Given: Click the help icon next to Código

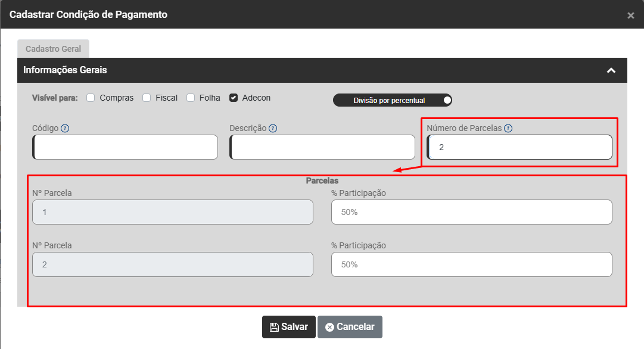Looking at the screenshot, I should click(65, 128).
